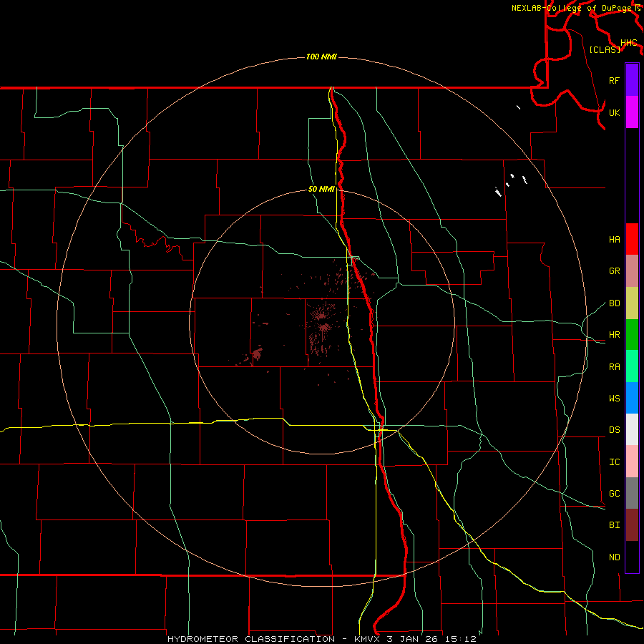Click the 50 NMI range ring label

[x=321, y=189]
